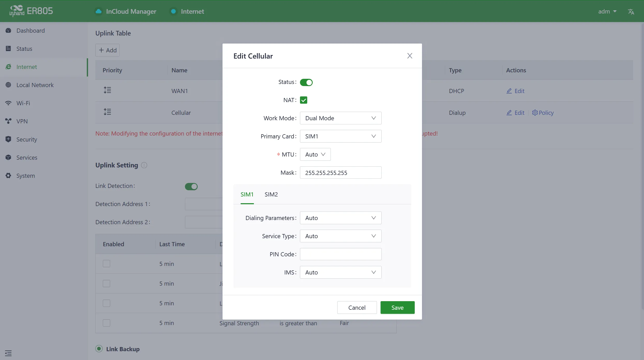Viewport: 644px width, 360px height.
Task: Open the System gear icon
Action: click(x=8, y=176)
